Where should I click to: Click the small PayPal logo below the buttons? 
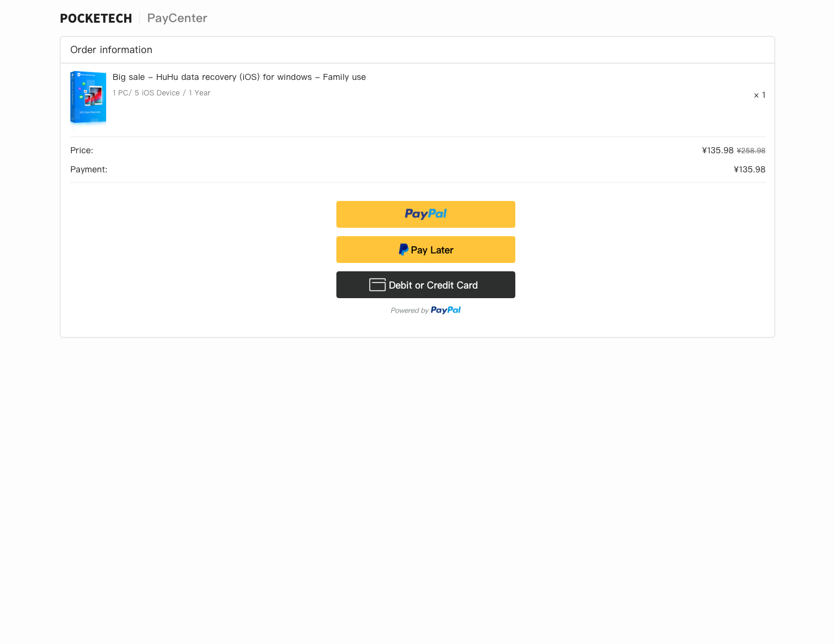point(446,310)
